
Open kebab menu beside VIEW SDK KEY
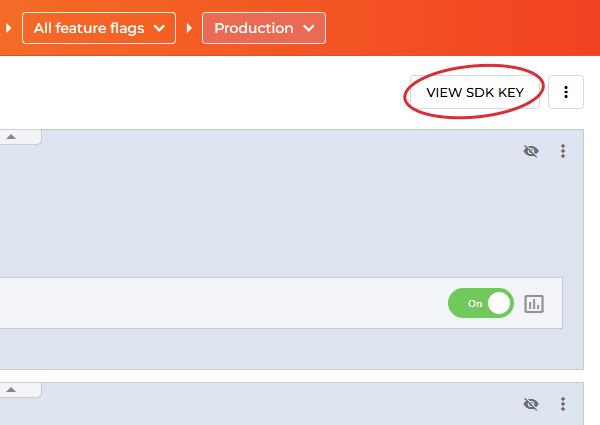[566, 92]
